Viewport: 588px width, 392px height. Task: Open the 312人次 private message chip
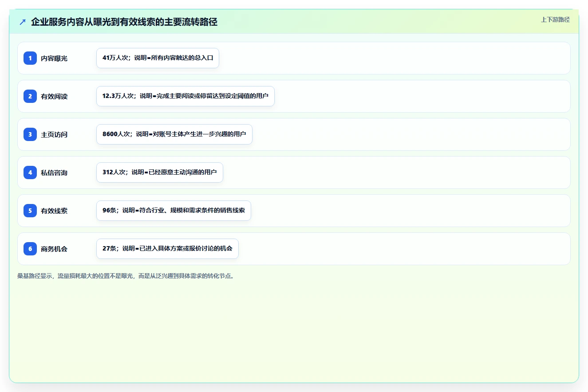coord(160,172)
